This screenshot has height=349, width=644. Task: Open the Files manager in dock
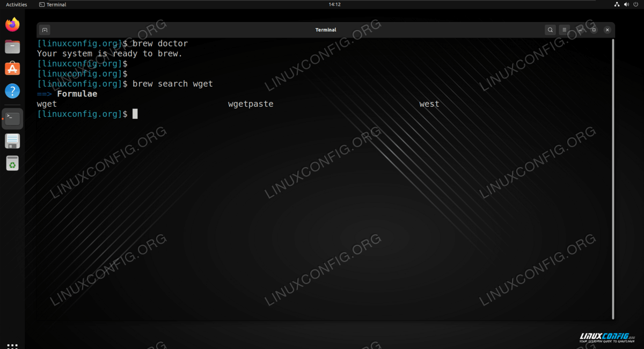click(12, 47)
